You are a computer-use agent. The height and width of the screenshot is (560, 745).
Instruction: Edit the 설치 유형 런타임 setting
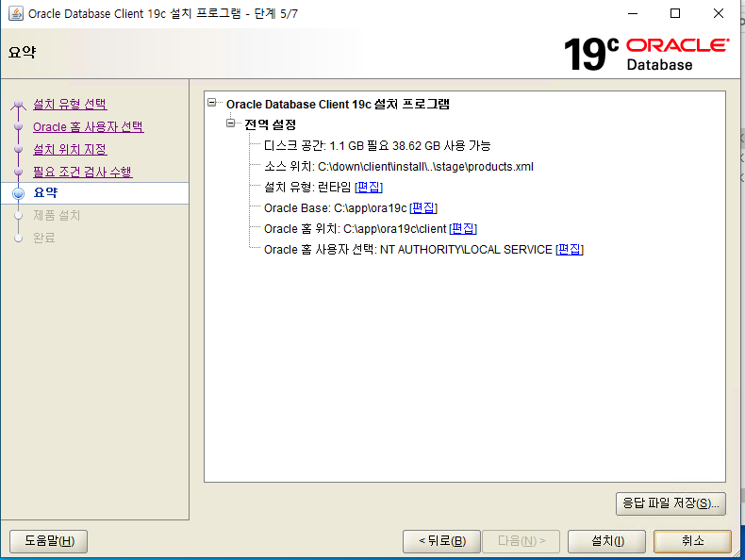(x=369, y=188)
